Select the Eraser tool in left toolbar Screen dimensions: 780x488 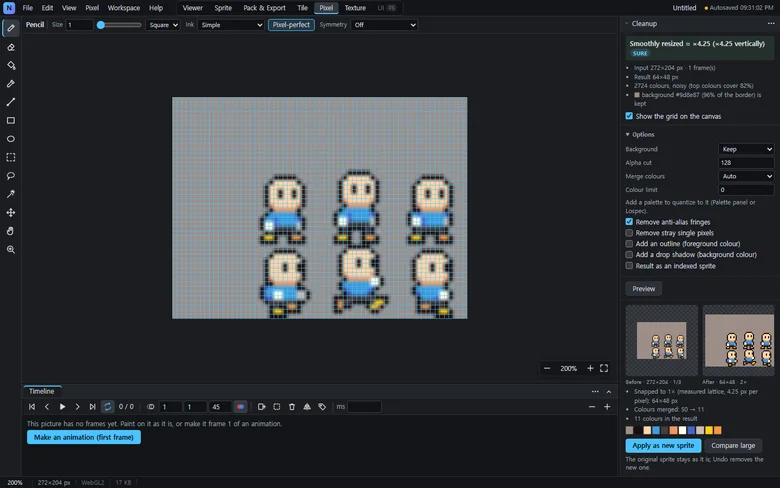[10, 47]
